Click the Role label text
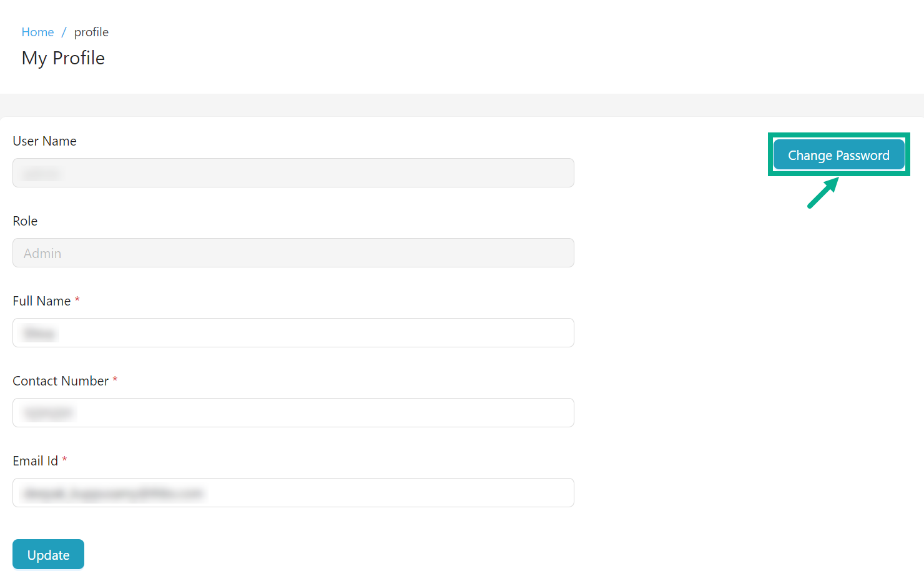Screen dimensions: 924x581 (25, 221)
